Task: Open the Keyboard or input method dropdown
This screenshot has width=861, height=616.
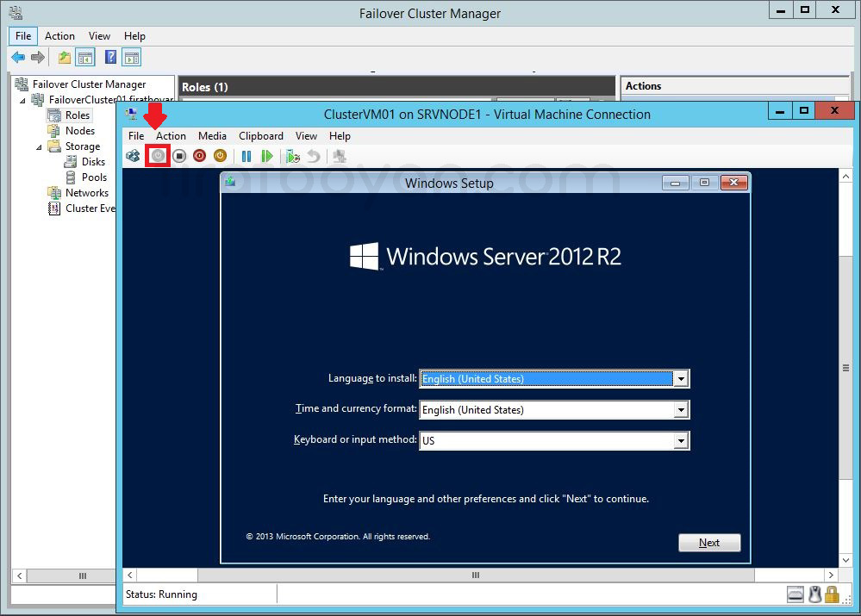Action: click(681, 440)
